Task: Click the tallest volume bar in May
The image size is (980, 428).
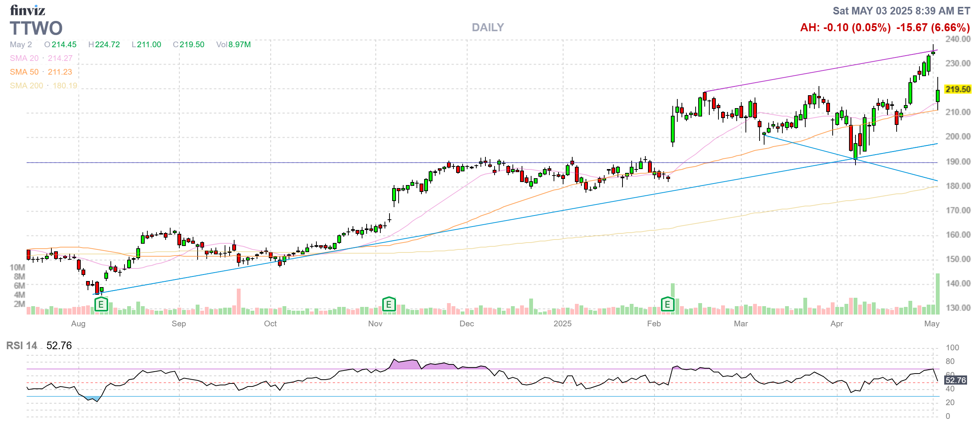Action: (937, 294)
